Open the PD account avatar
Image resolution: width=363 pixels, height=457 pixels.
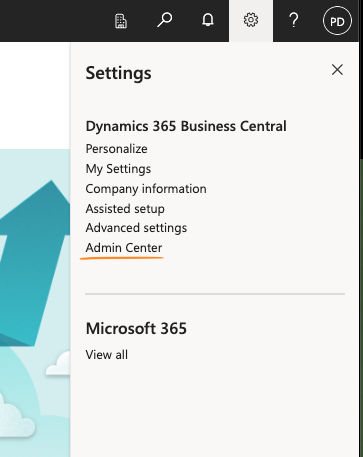337,21
